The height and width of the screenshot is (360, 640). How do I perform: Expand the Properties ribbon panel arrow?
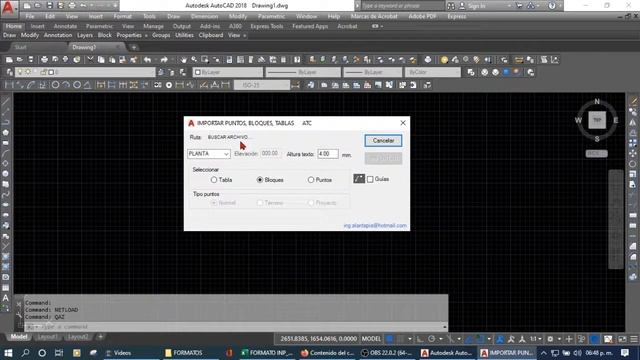(146, 36)
